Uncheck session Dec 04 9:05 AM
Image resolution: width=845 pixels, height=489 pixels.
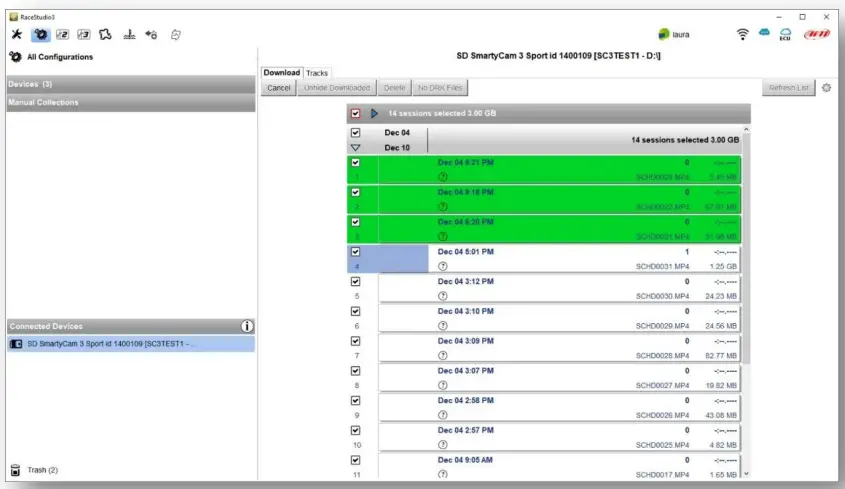pos(355,460)
